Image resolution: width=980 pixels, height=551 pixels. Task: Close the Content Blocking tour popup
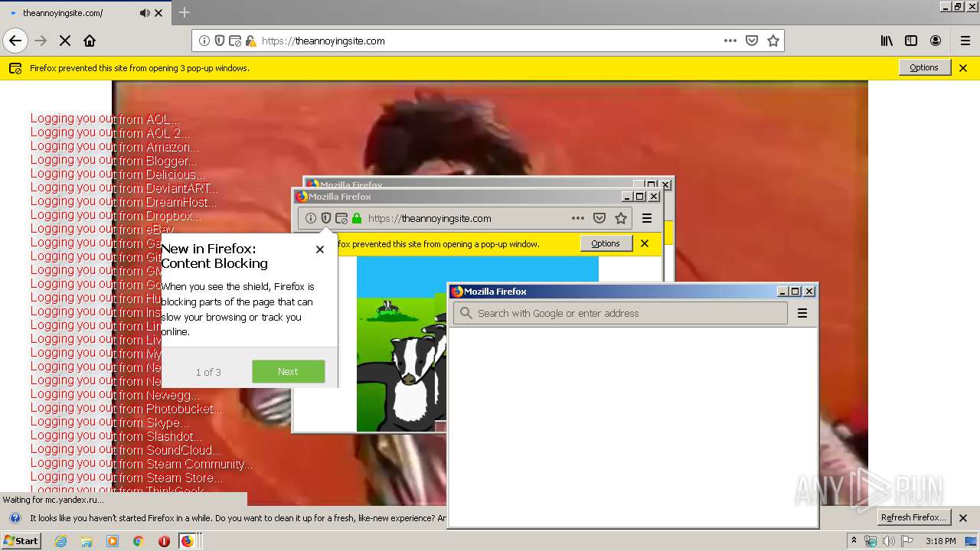[320, 249]
